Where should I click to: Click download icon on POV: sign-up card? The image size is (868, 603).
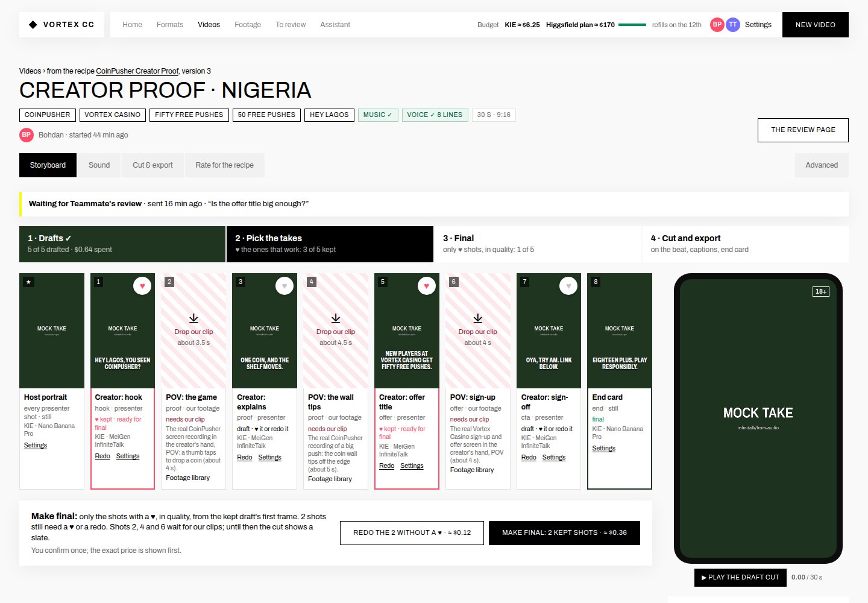[478, 318]
